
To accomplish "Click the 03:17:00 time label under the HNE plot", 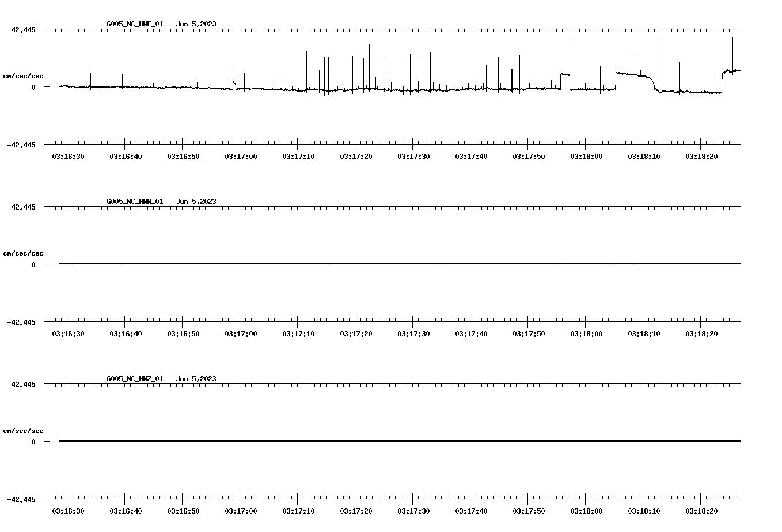I will (x=241, y=156).
